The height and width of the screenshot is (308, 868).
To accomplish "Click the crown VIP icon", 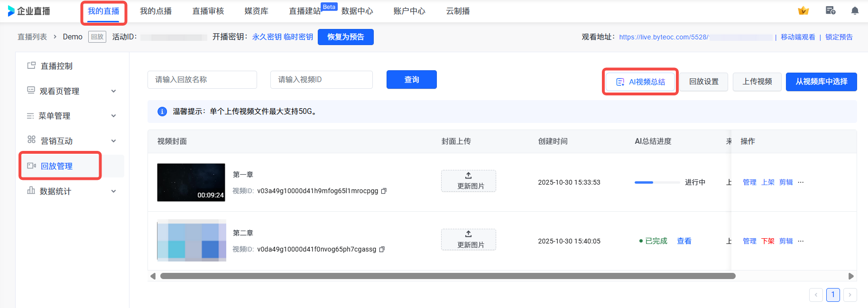I will click(x=803, y=11).
